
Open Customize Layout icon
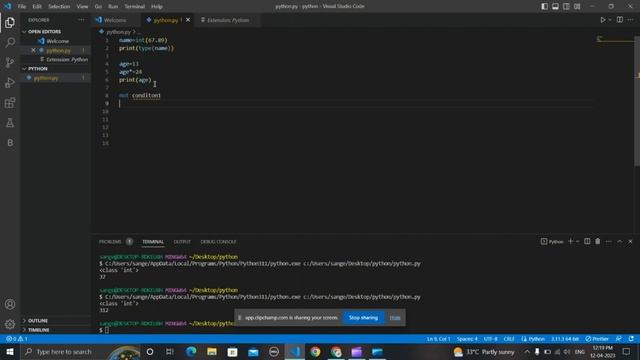577,7
